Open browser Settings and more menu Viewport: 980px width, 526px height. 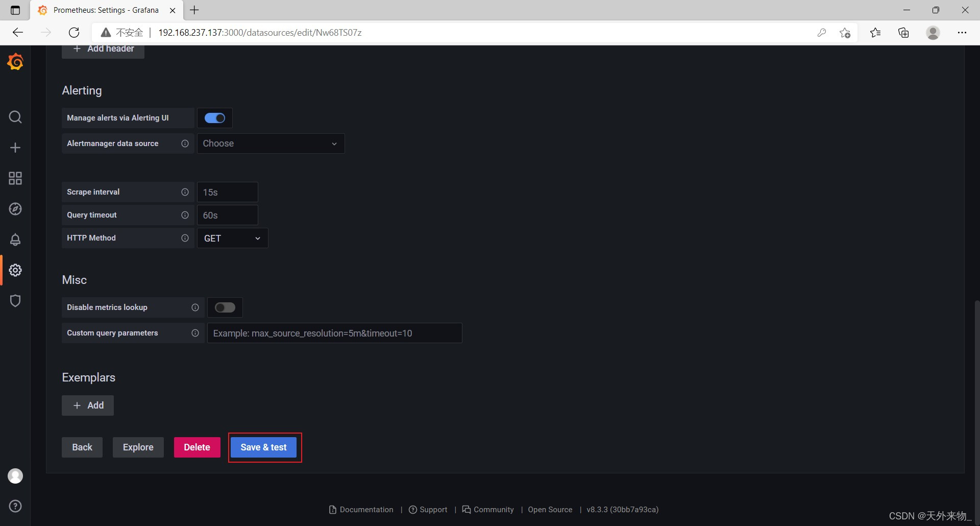tap(962, 33)
